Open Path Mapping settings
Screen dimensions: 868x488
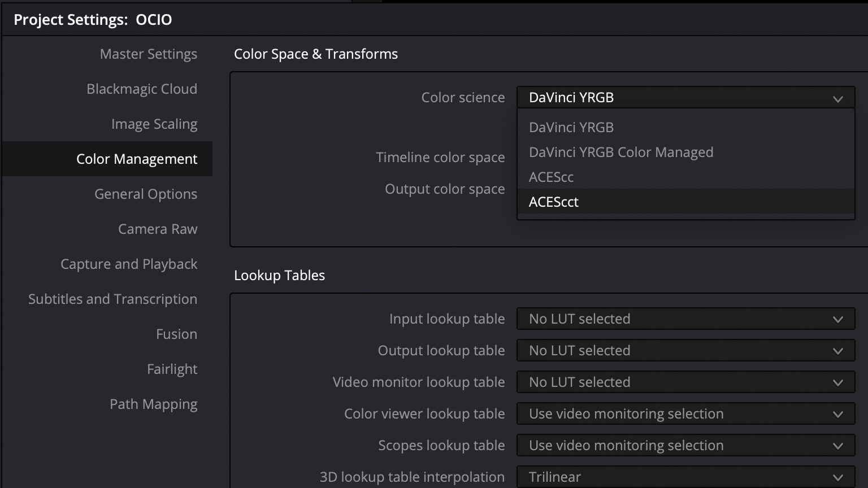tap(153, 404)
